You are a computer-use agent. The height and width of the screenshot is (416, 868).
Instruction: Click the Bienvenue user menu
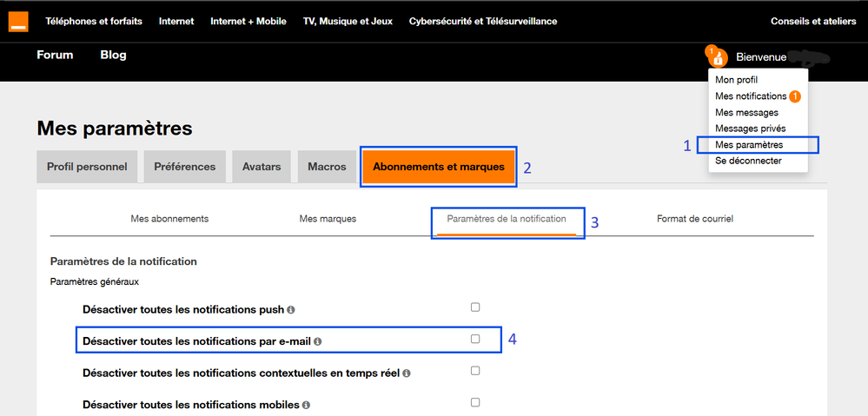[761, 57]
